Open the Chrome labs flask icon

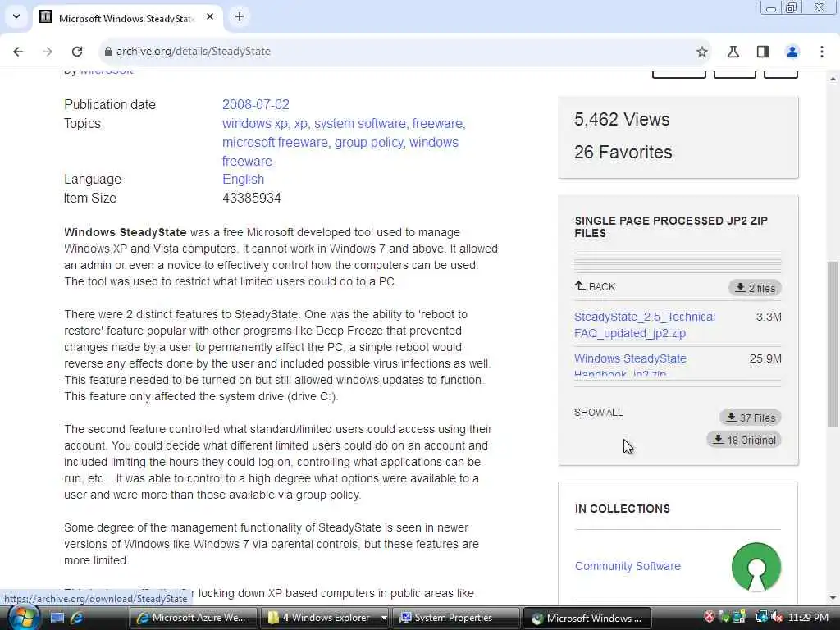click(733, 52)
